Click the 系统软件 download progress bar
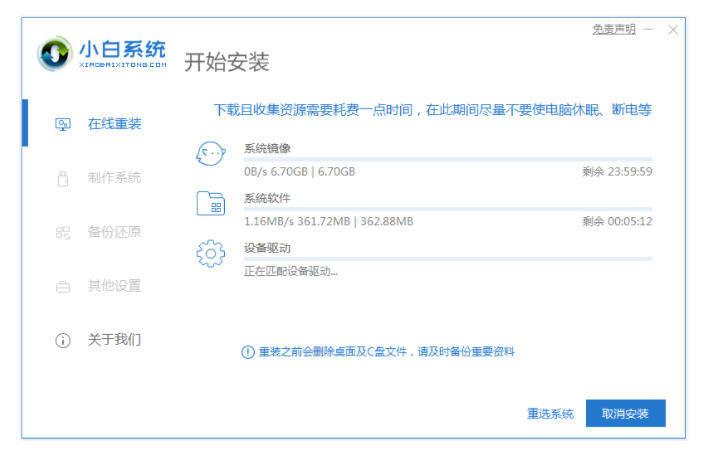This screenshot has height=456, width=701. click(447, 208)
